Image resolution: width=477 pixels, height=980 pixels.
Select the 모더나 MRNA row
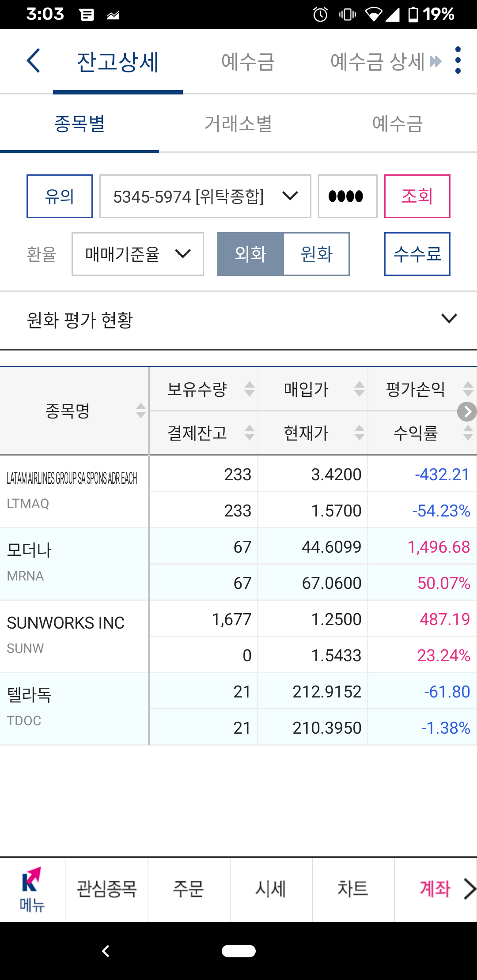(x=238, y=564)
